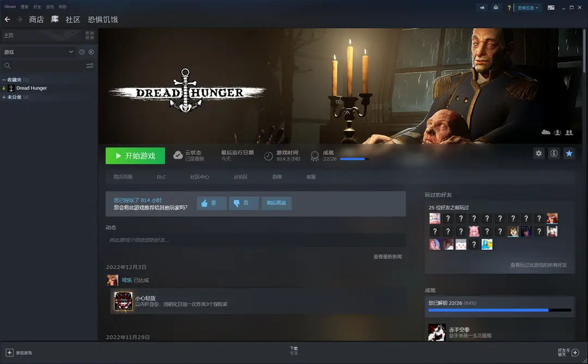The height and width of the screenshot is (364, 588).
Task: Open the DLC link
Action: [x=161, y=177]
